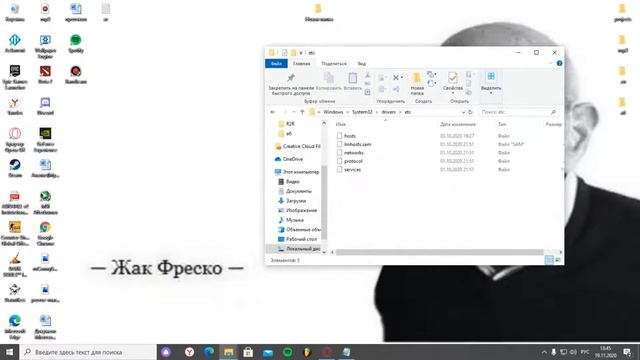Open the Delete button dropdown arrow
Image resolution: width=640 pixels, height=360 pixels.
(x=402, y=78)
